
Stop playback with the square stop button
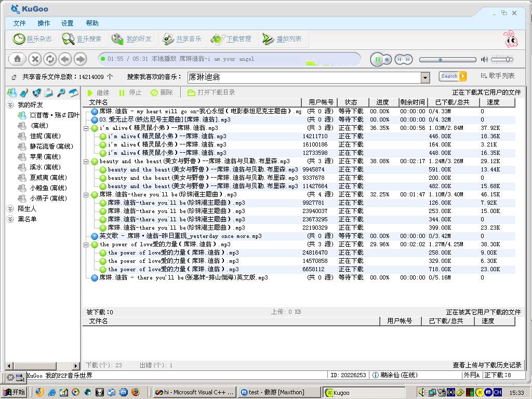(x=387, y=59)
